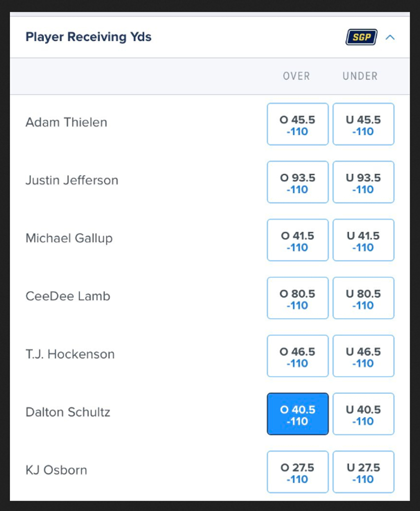Choose KJ Osborn under 27.5
The height and width of the screenshot is (511, 420).
(363, 472)
